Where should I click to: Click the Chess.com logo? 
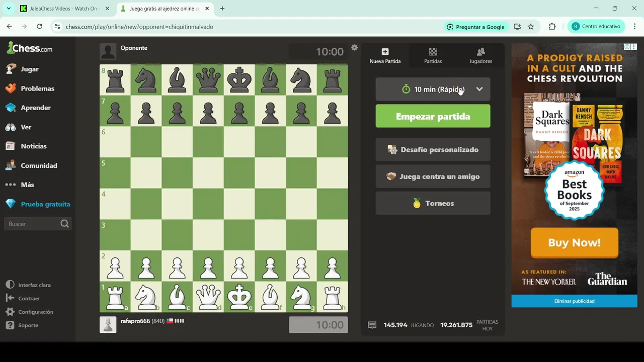coord(29,48)
